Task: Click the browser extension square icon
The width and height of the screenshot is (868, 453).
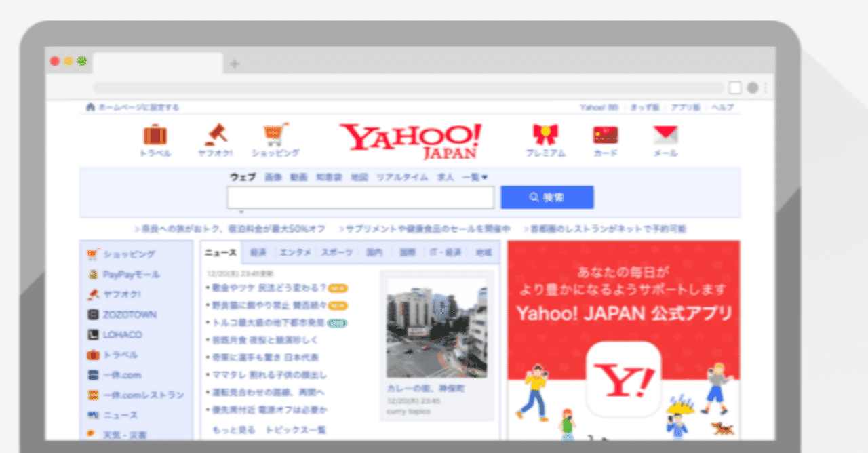Action: 735,87
